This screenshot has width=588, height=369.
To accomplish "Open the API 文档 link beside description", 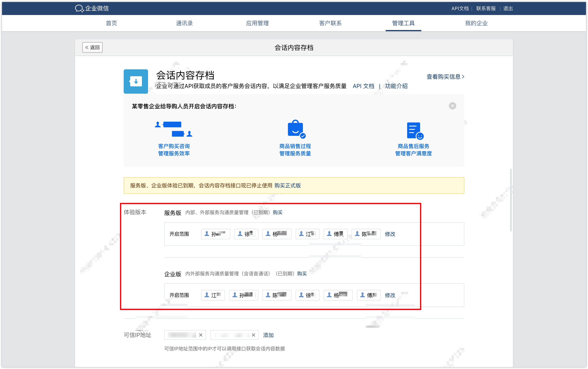I will 363,86.
